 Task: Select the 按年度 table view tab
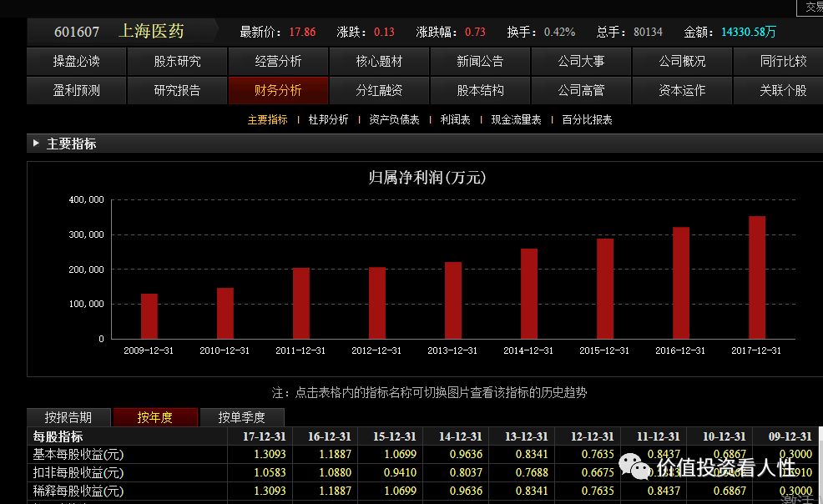[x=155, y=417]
